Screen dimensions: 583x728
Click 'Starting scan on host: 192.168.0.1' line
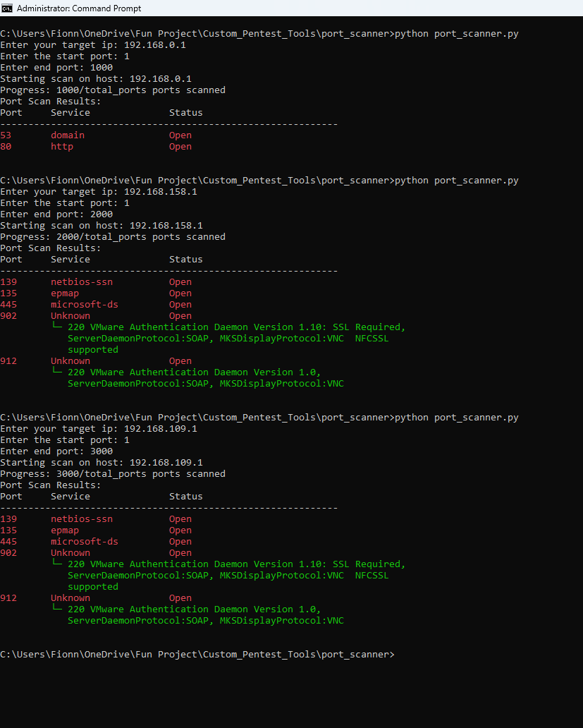pos(96,79)
